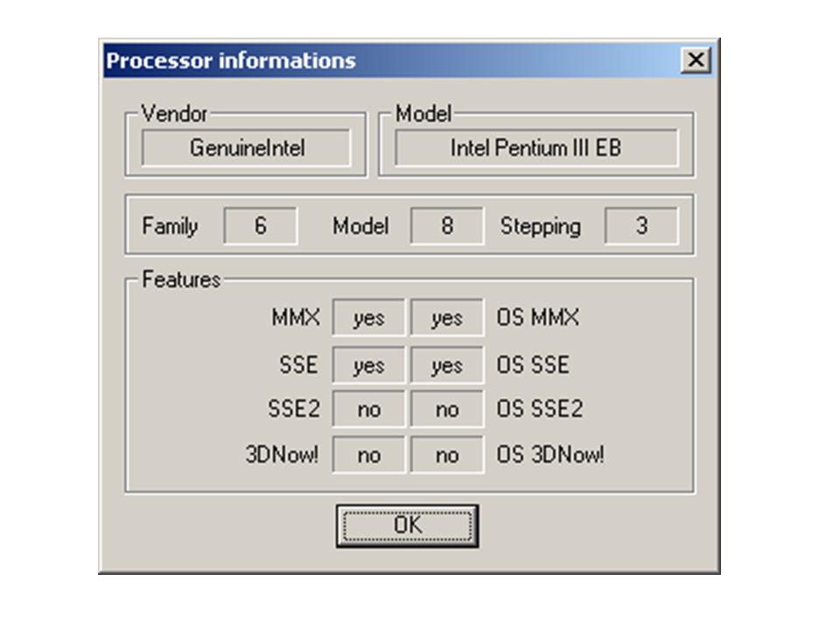Click the Vendor group label
840x630 pixels.
174,114
